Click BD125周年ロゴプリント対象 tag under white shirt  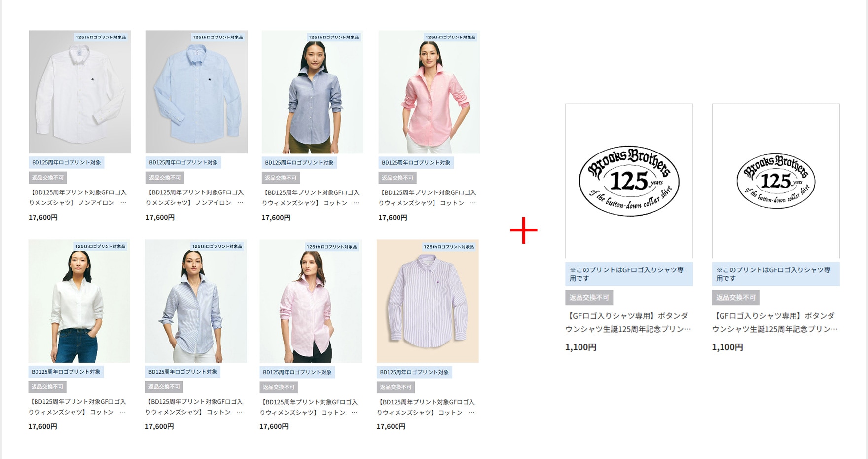(x=67, y=162)
